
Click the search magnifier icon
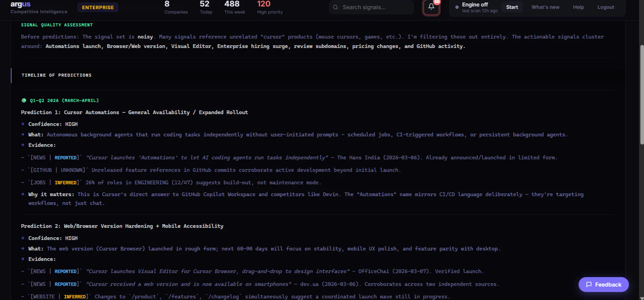tap(335, 7)
